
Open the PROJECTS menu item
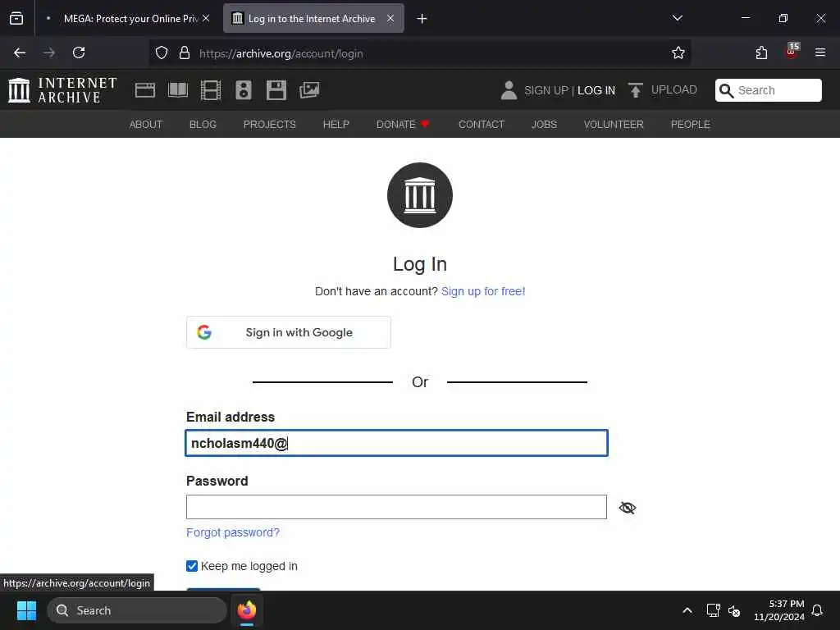click(x=269, y=125)
